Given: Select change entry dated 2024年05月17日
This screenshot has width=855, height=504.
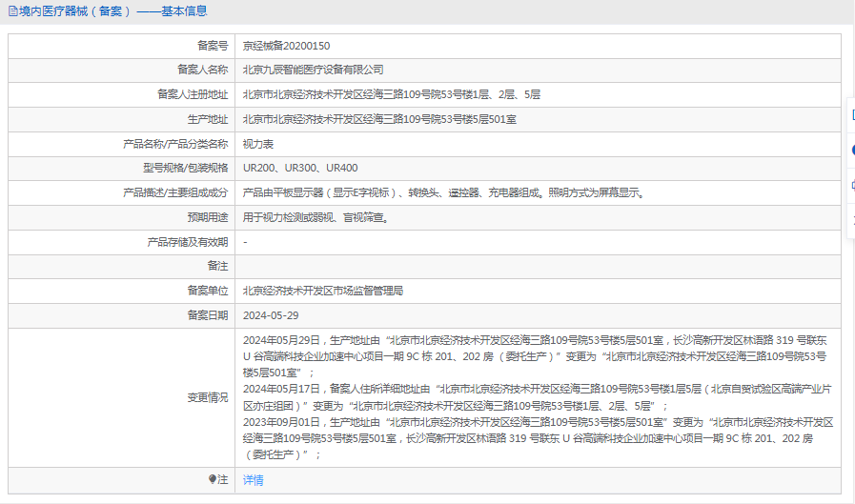Looking at the screenshot, I should 538,397.
